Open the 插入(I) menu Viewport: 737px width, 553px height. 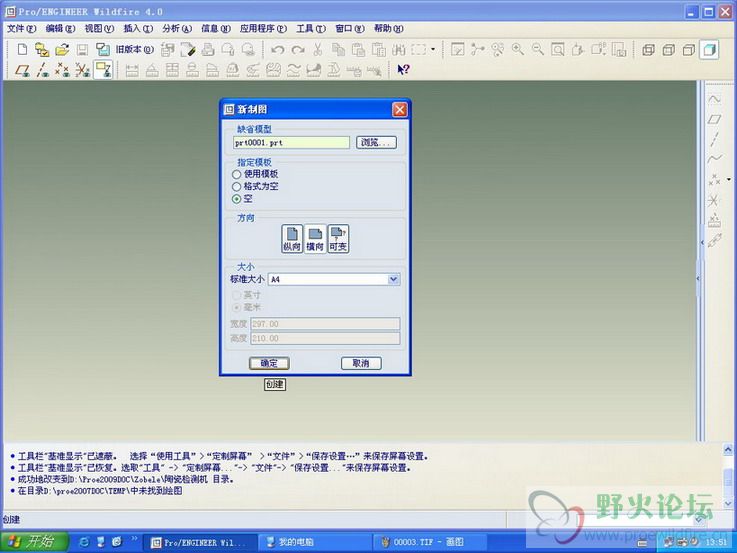point(138,29)
